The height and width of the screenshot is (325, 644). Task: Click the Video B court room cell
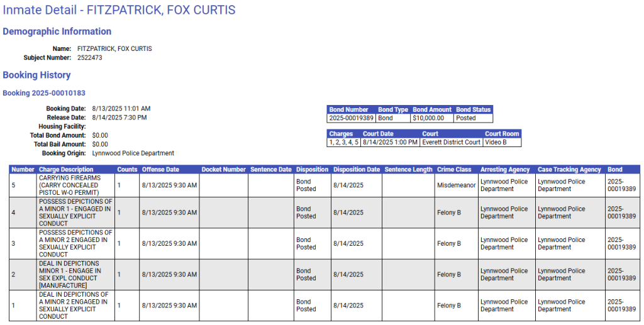496,143
